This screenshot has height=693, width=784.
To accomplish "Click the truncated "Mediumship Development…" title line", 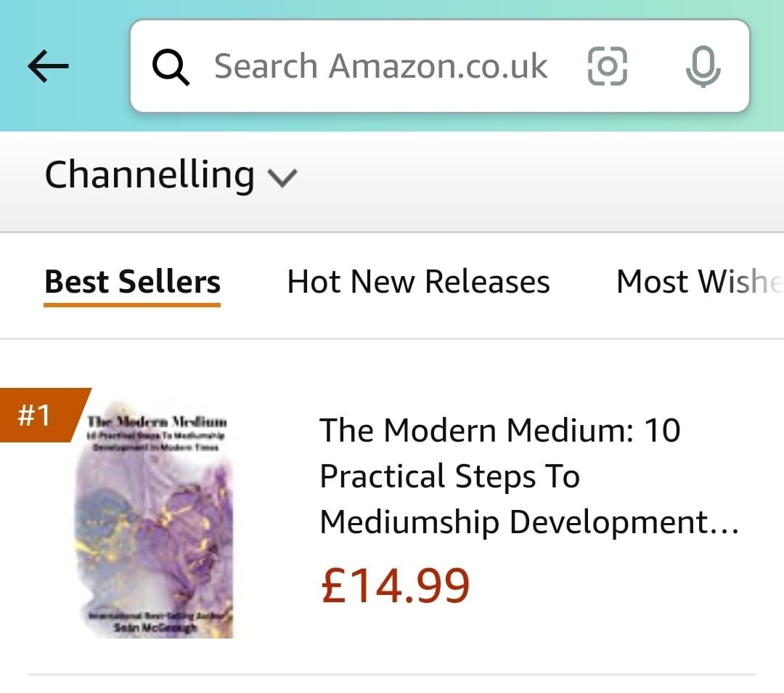I will pyautogui.click(x=528, y=522).
